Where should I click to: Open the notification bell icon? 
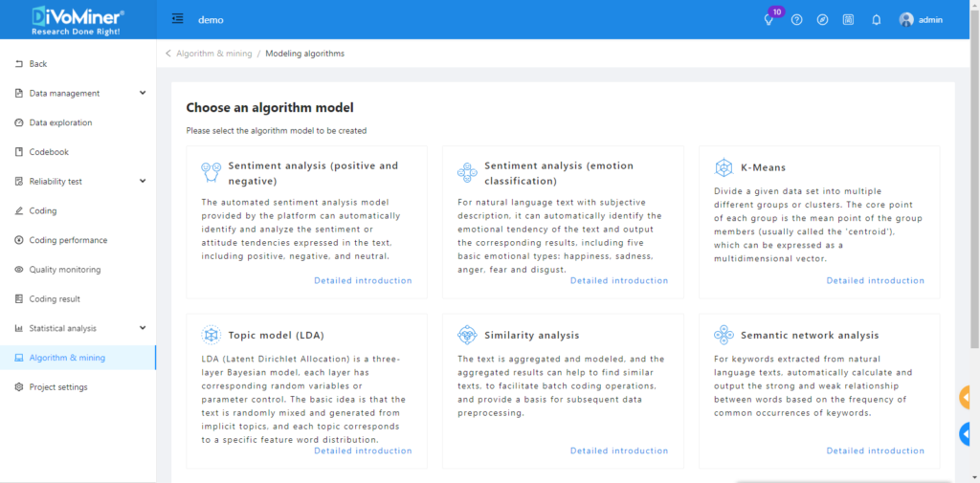point(876,20)
